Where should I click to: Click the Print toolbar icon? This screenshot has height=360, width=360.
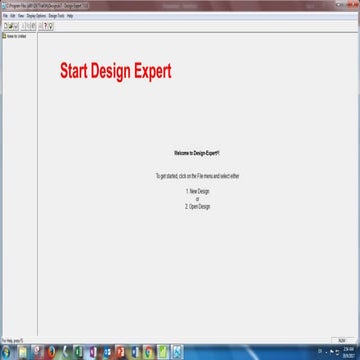40,26
